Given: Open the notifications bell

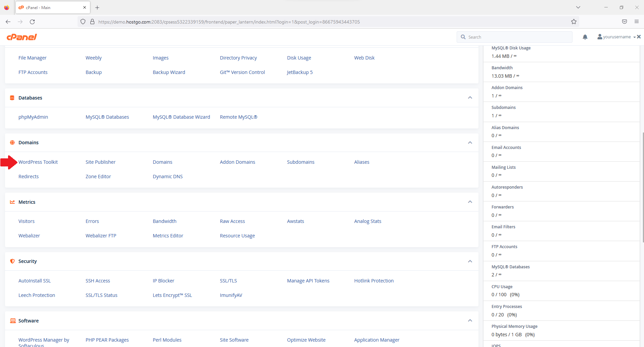Looking at the screenshot, I should 585,37.
